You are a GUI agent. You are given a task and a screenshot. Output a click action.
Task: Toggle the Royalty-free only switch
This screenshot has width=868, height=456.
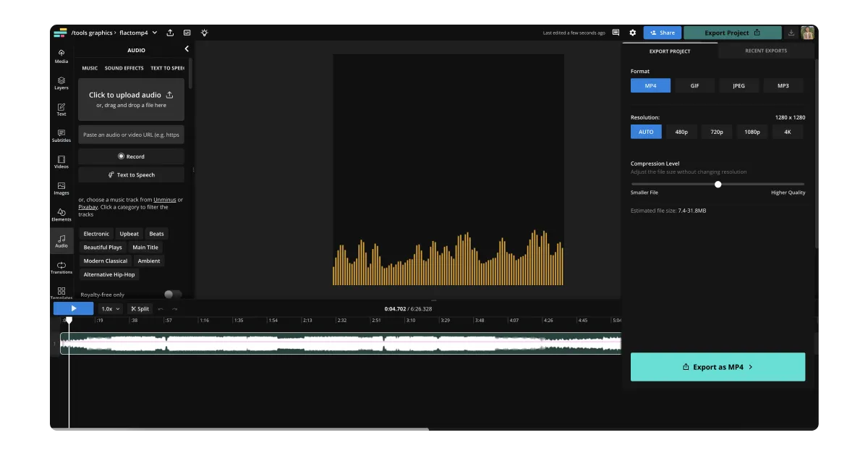pyautogui.click(x=172, y=294)
